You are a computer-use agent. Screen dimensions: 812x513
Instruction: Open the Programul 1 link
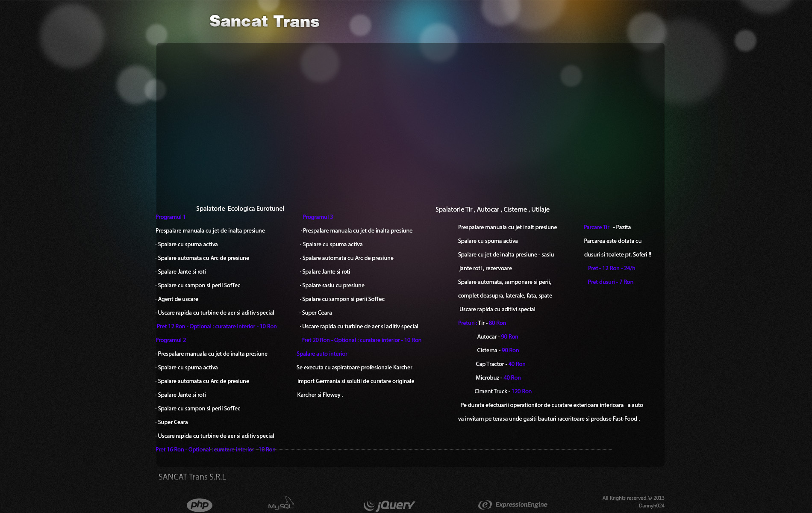click(171, 217)
